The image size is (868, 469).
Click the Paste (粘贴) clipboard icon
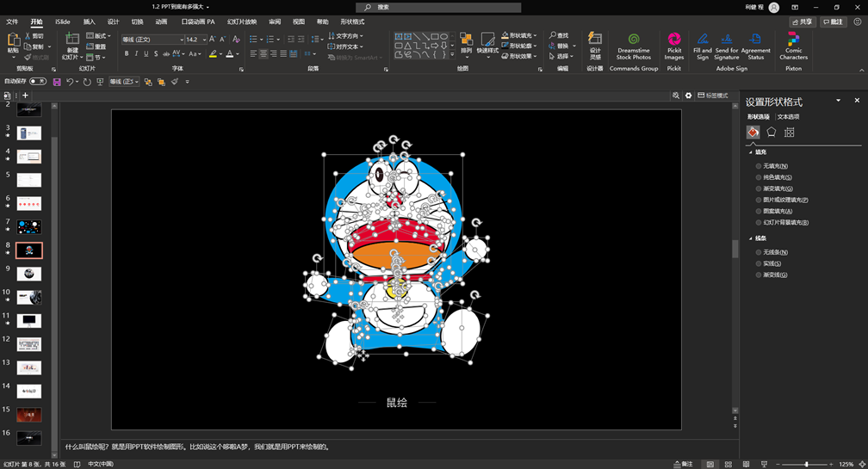pos(13,40)
